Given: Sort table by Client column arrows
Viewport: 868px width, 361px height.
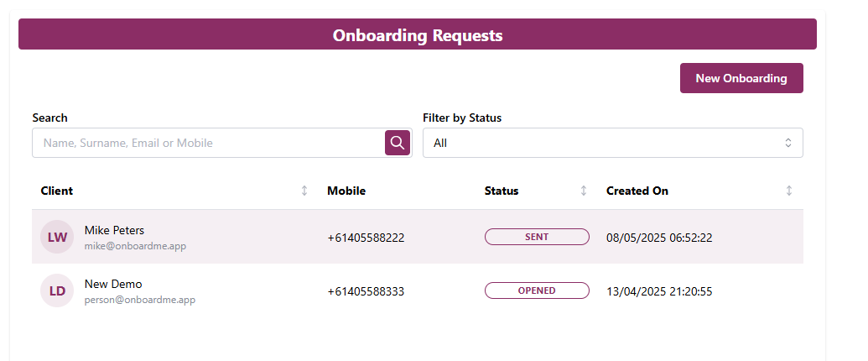Looking at the screenshot, I should click(x=304, y=191).
